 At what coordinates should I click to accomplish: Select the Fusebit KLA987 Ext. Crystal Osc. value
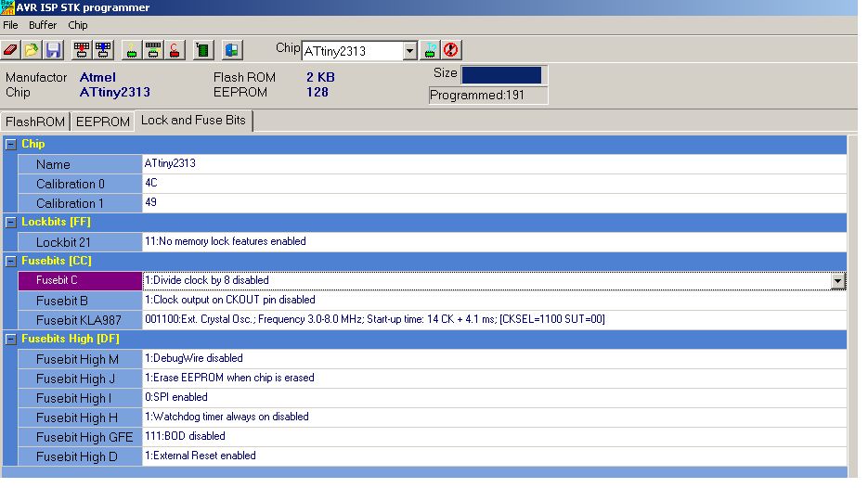(494, 320)
